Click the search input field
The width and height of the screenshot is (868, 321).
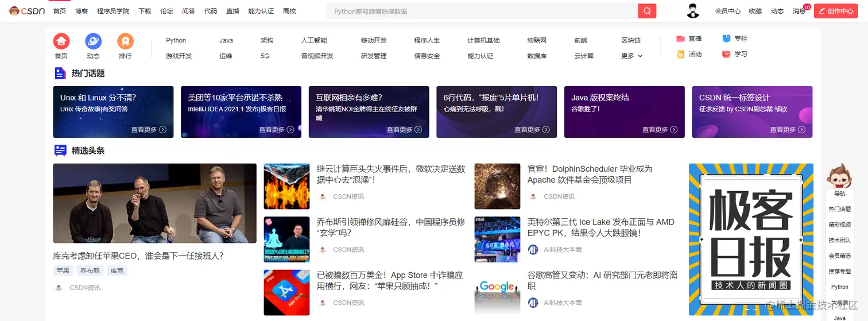482,11
